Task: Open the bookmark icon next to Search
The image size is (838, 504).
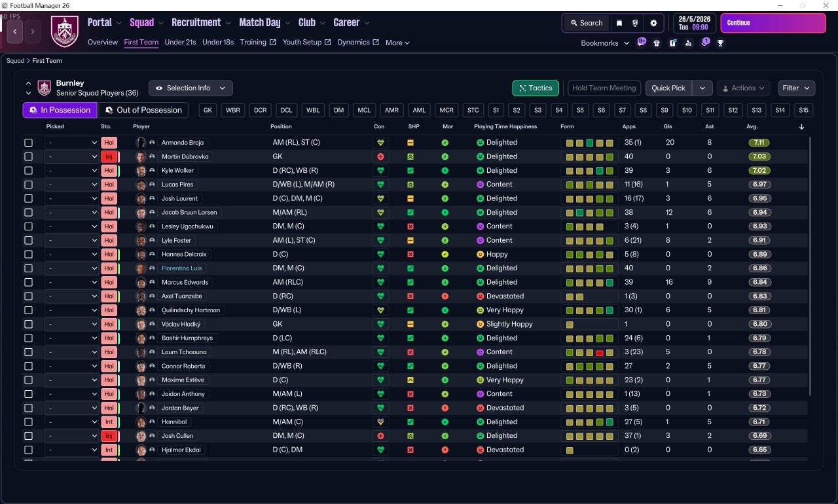Action: pos(619,23)
